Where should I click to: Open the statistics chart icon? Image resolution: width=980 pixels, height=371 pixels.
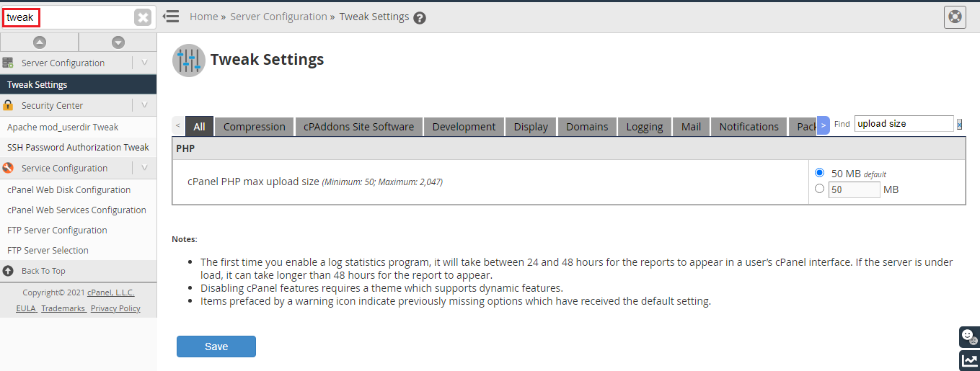point(969,361)
